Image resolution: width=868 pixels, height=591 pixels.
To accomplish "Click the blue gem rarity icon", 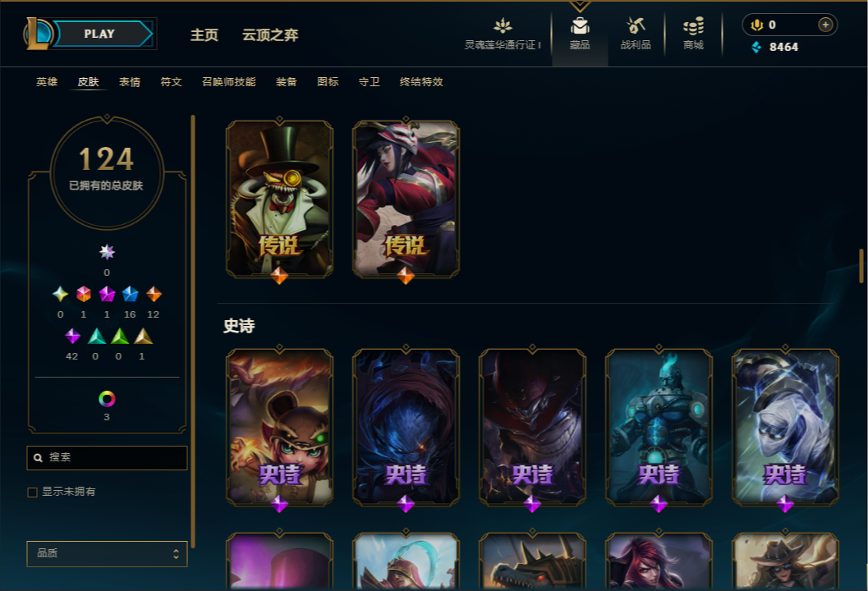I will pyautogui.click(x=130, y=294).
